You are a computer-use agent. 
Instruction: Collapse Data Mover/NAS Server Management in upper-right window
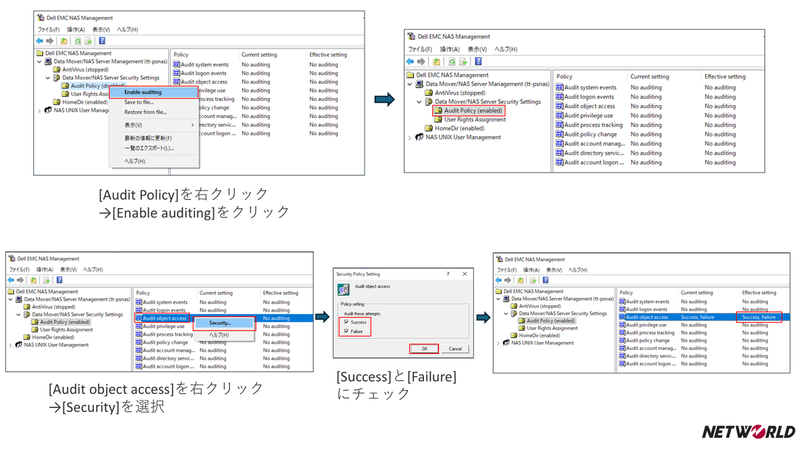tap(410, 84)
